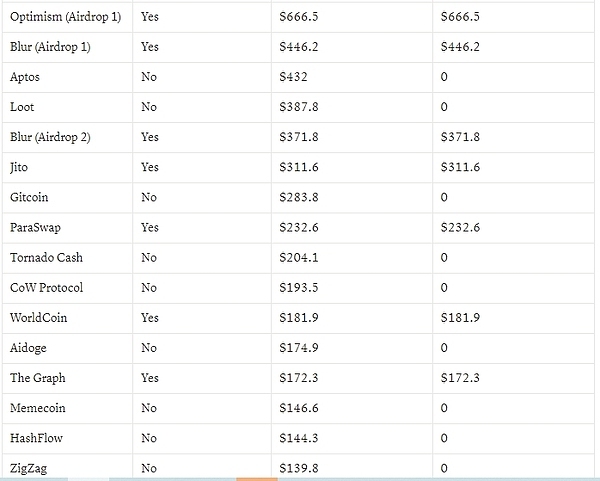The image size is (600, 481).
Task: Select the Loot row label
Action: click(22, 107)
